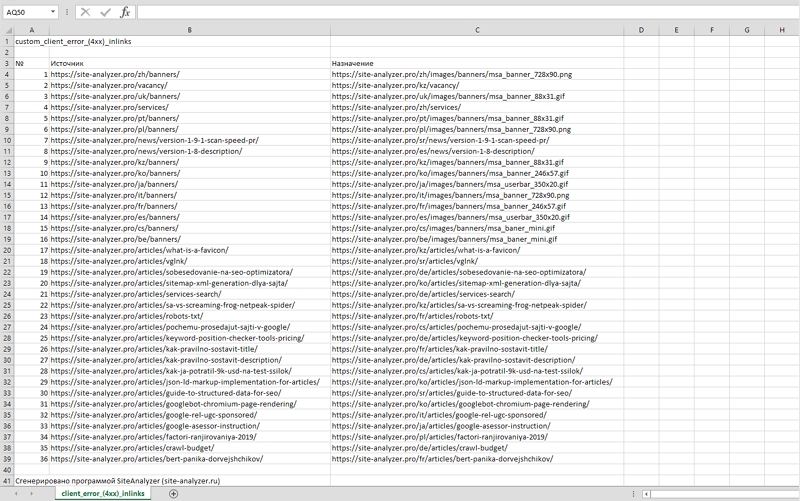Open the Insert Function fx icon
The width and height of the screenshot is (800, 501).
[x=125, y=12]
